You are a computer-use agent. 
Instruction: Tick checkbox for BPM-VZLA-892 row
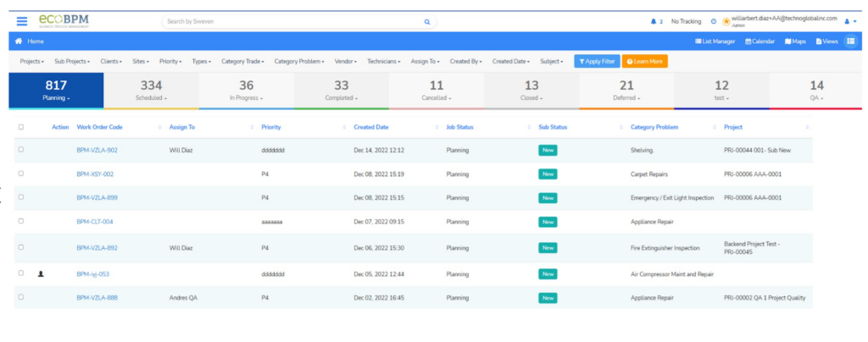click(21, 247)
